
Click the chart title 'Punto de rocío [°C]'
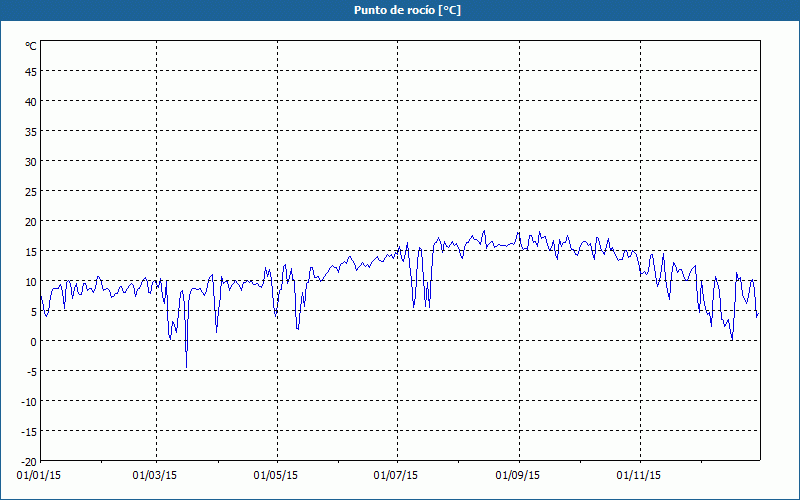[407, 10]
